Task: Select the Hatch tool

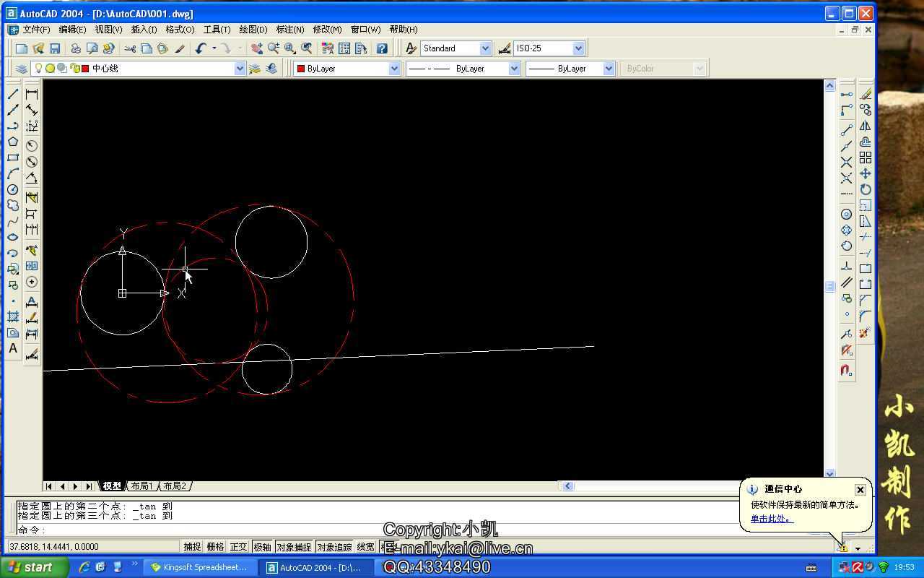Action: pos(13,316)
